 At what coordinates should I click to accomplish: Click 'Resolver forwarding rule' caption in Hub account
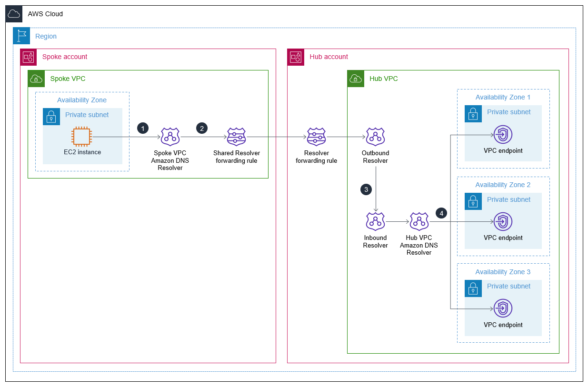317,157
